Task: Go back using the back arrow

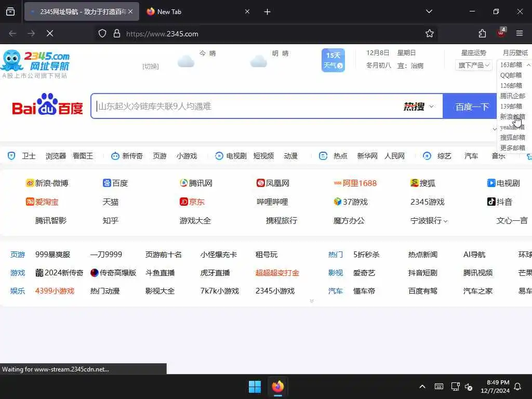Action: pos(12,33)
